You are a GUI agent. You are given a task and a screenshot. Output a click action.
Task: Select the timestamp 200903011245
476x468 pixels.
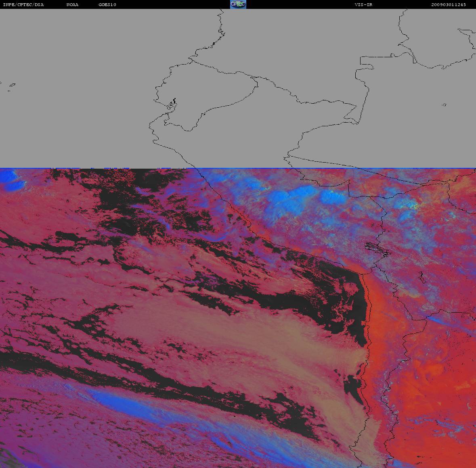point(449,4)
